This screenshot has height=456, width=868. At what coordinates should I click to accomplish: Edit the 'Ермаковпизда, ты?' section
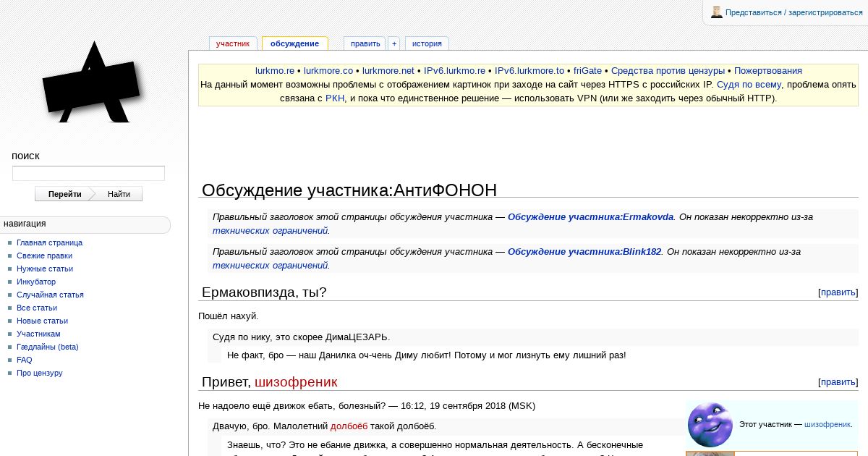tap(838, 292)
